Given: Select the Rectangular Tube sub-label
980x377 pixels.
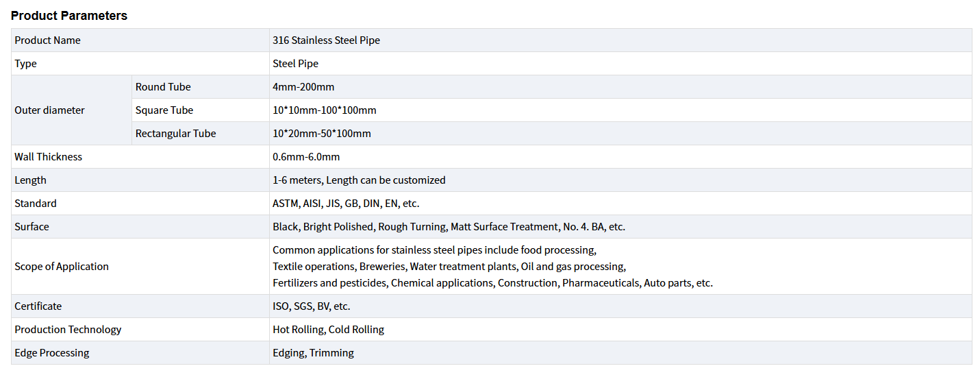Looking at the screenshot, I should click(175, 134).
